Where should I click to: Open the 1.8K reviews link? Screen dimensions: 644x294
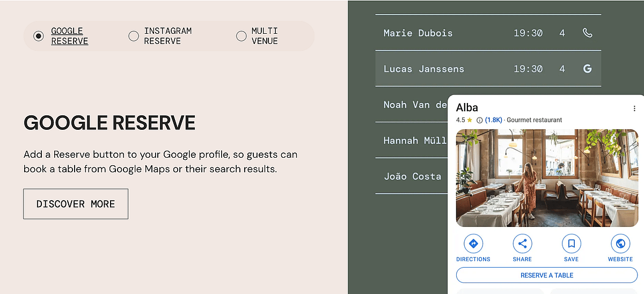(x=494, y=120)
